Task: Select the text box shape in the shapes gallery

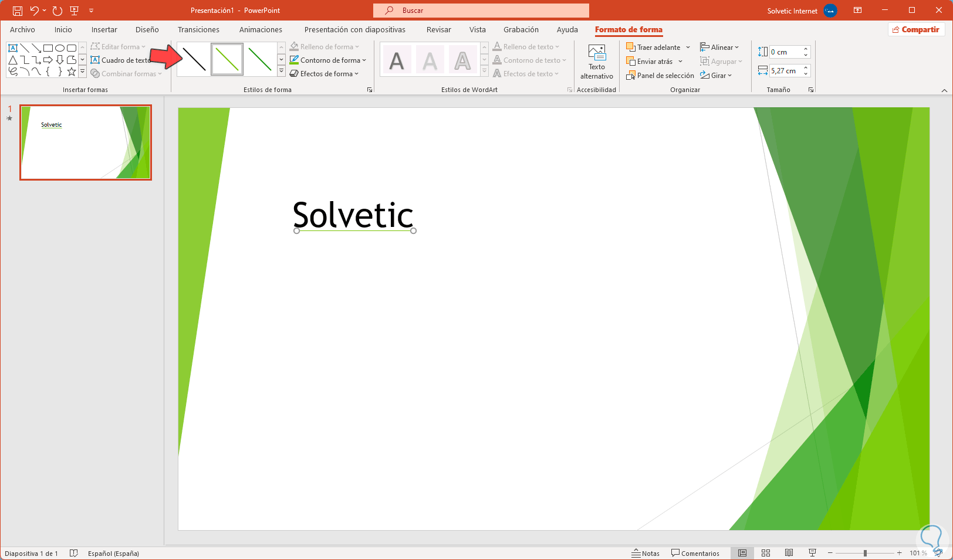Action: point(13,48)
